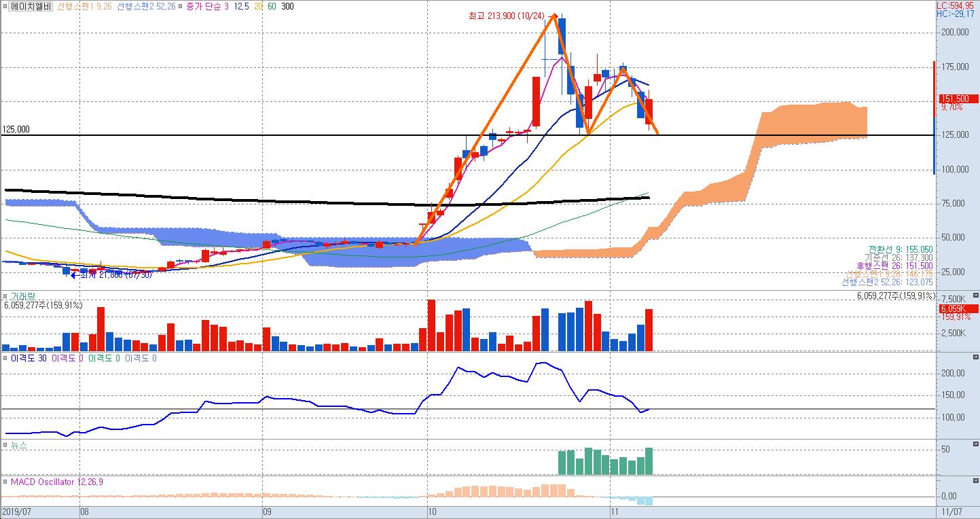The width and height of the screenshot is (980, 519).
Task: Toggle the square marker beside 뉴스
Action: click(5, 444)
